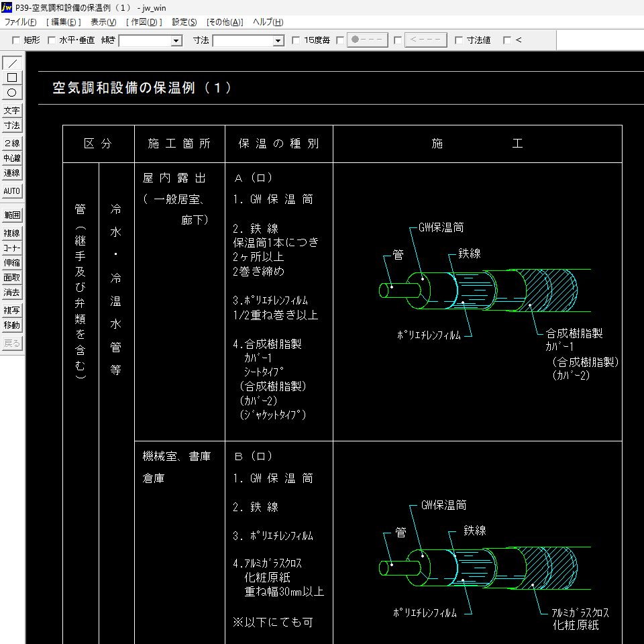This screenshot has width=644, height=644.
Task: Use the 消去 erase tool
Action: coord(12,292)
